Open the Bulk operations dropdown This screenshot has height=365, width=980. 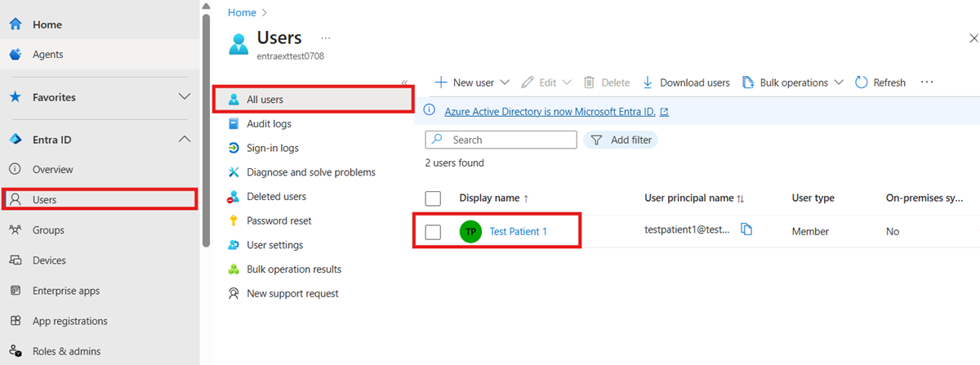[839, 82]
